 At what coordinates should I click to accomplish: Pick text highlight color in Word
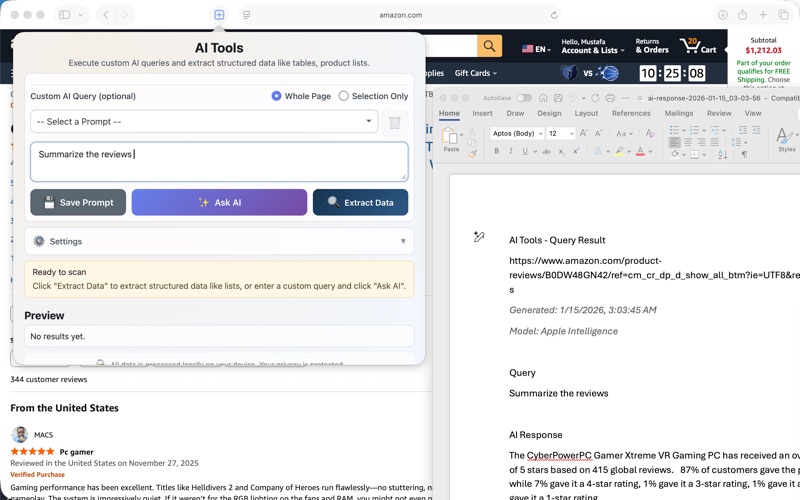click(619, 151)
